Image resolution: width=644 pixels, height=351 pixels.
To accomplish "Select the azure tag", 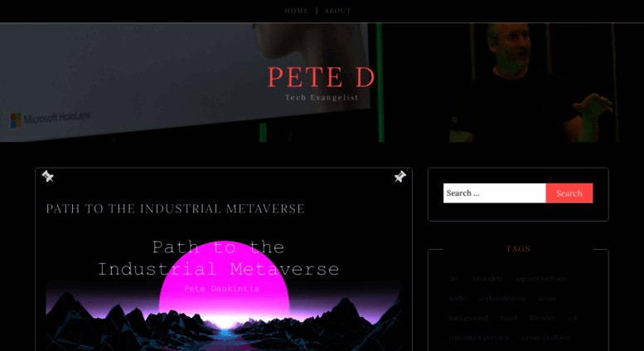I will [547, 299].
